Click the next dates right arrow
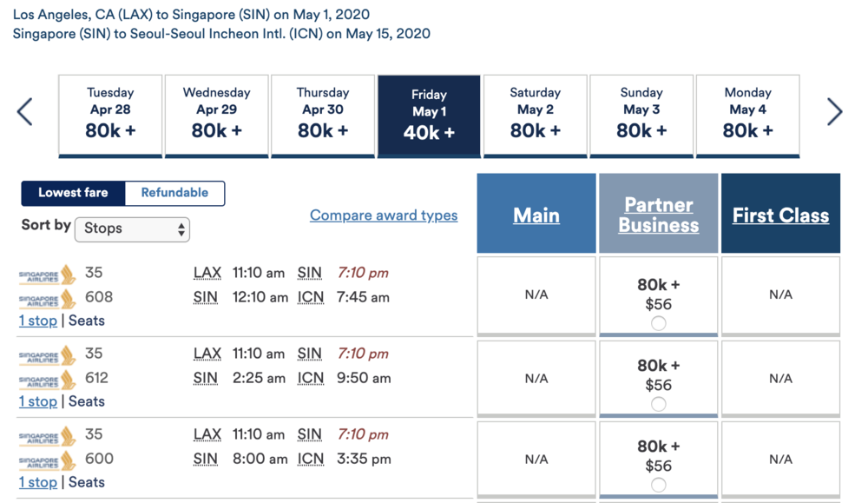 [x=834, y=112]
